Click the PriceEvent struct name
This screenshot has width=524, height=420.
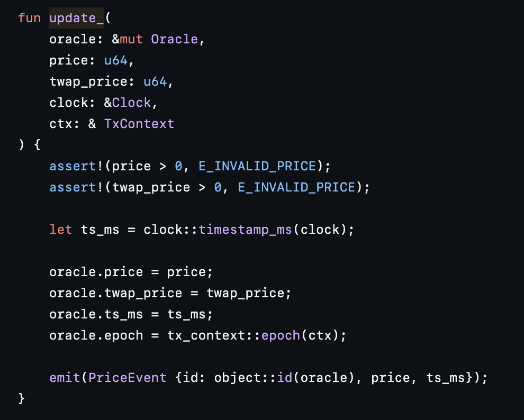coord(128,378)
